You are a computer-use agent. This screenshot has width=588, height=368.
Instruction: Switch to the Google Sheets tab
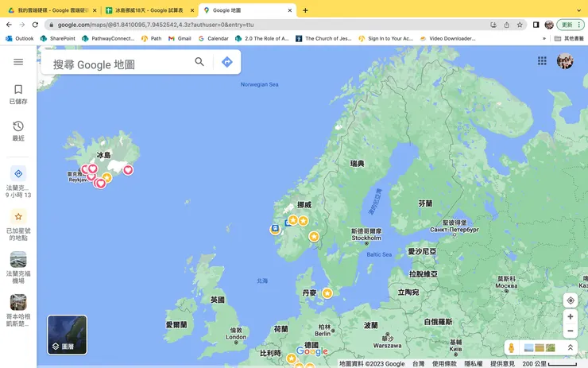(149, 10)
